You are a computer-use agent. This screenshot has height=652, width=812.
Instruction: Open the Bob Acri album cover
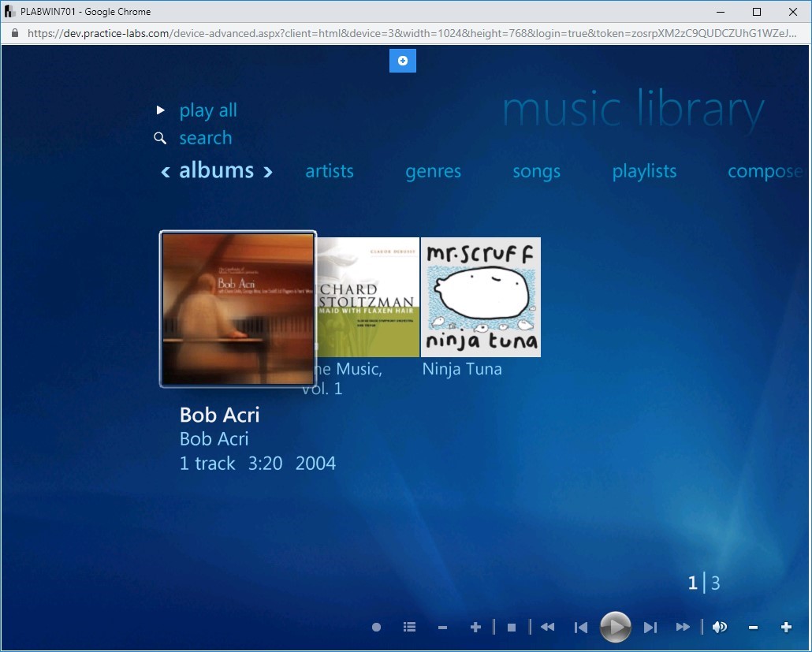tap(238, 308)
